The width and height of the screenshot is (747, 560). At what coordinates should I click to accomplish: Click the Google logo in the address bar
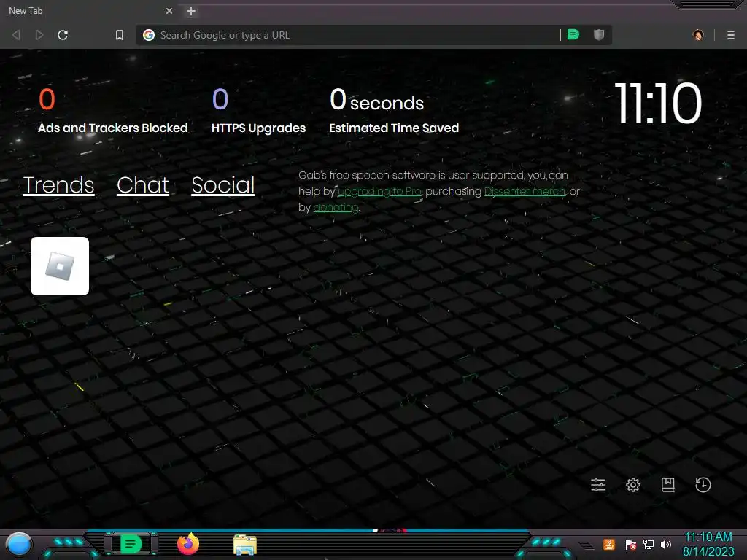coord(149,35)
